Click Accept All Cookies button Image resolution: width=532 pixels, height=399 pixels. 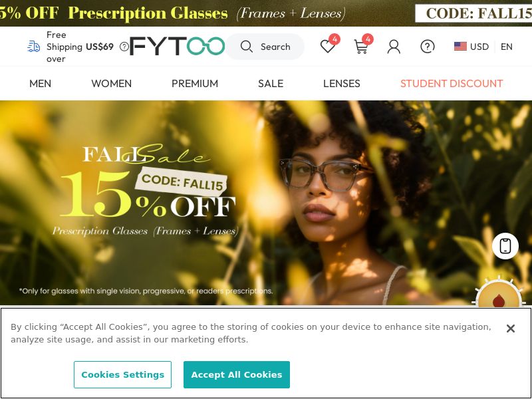[237, 374]
